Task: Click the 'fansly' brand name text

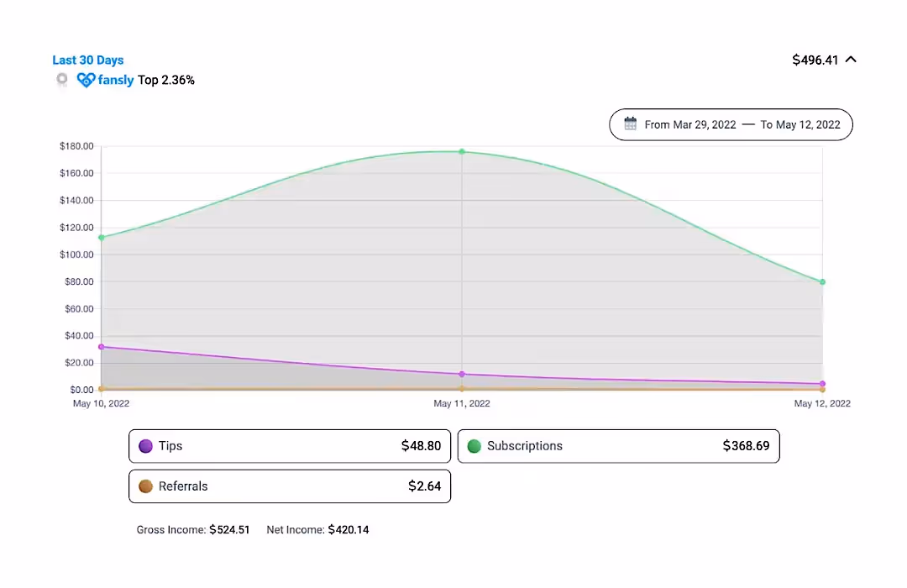Action: click(116, 80)
